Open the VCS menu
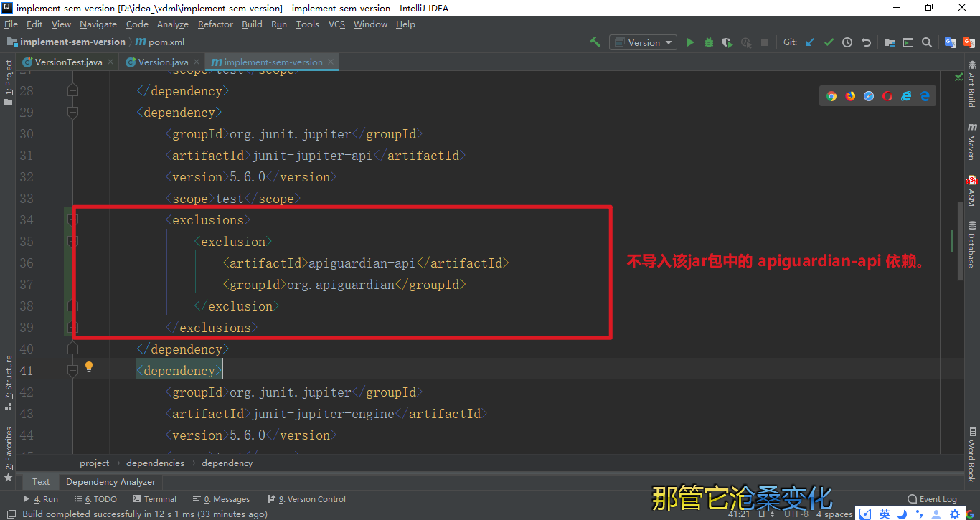Screen dimensions: 980x520 click(336, 24)
